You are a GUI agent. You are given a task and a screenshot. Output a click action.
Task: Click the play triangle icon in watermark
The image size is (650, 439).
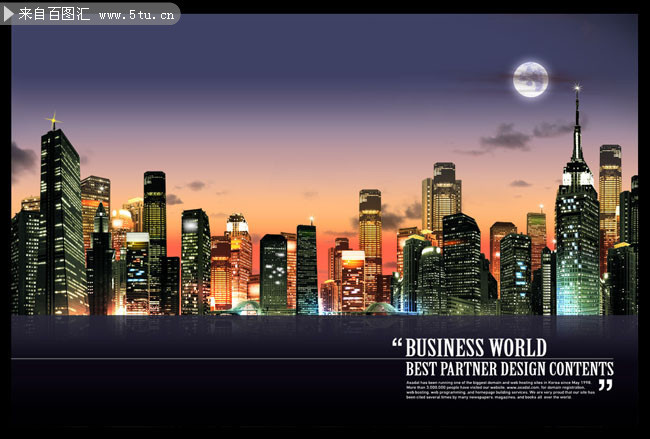click(x=8, y=14)
